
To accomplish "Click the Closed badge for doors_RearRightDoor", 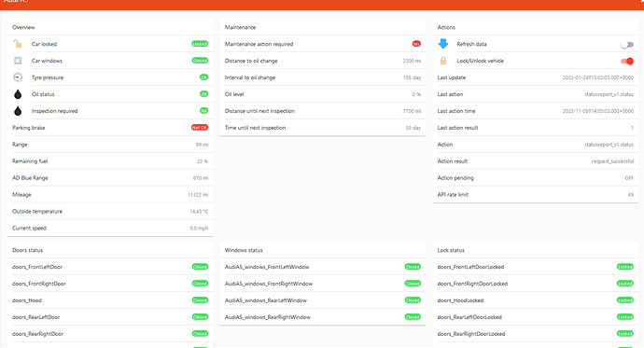I will (200, 334).
